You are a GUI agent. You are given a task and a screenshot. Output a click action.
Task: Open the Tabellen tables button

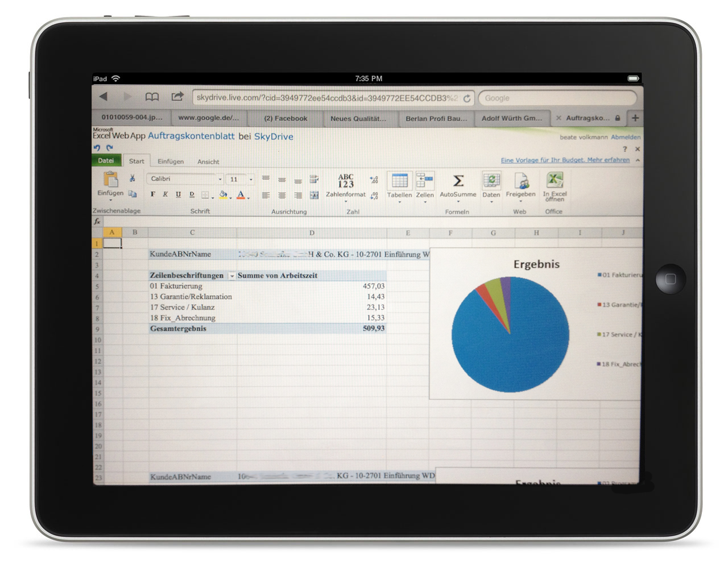coord(399,186)
